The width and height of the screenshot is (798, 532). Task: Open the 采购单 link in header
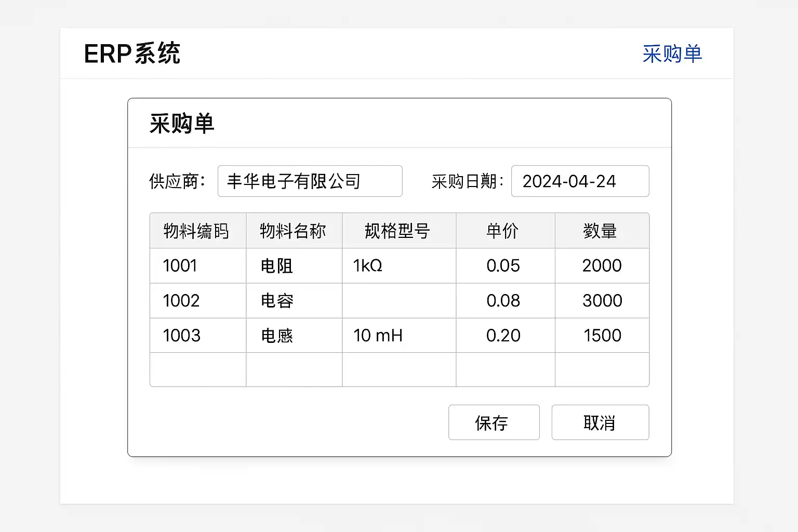[x=672, y=54]
